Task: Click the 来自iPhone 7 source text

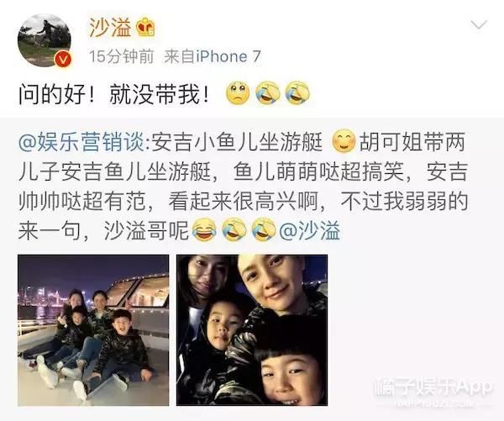Action: 213,57
